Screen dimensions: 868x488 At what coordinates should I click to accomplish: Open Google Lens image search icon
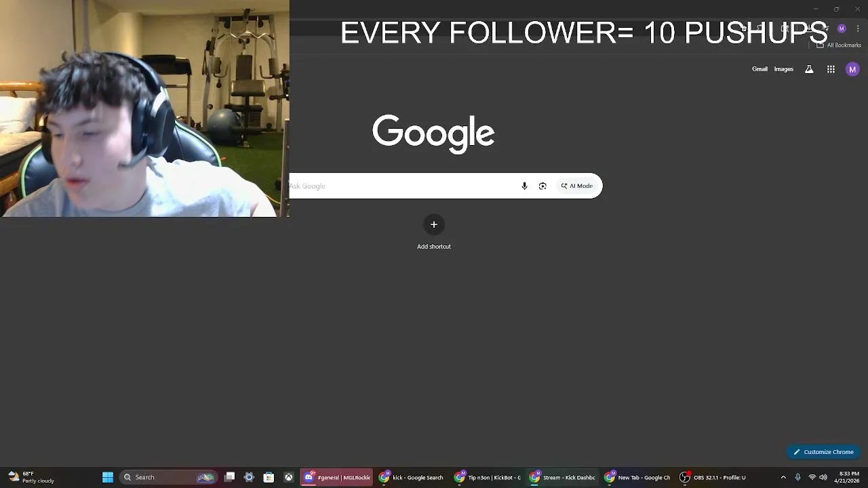(542, 186)
